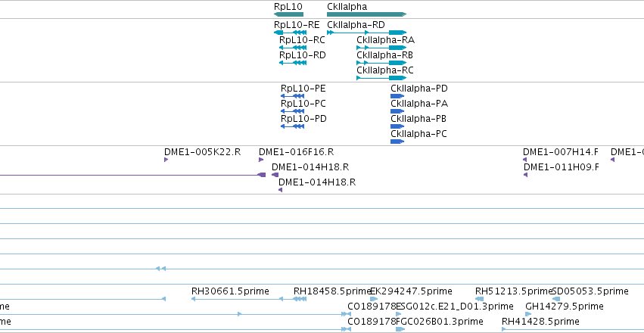Click the arrow glyph under DME1-005K22.R
644x333 pixels.
(x=166, y=160)
